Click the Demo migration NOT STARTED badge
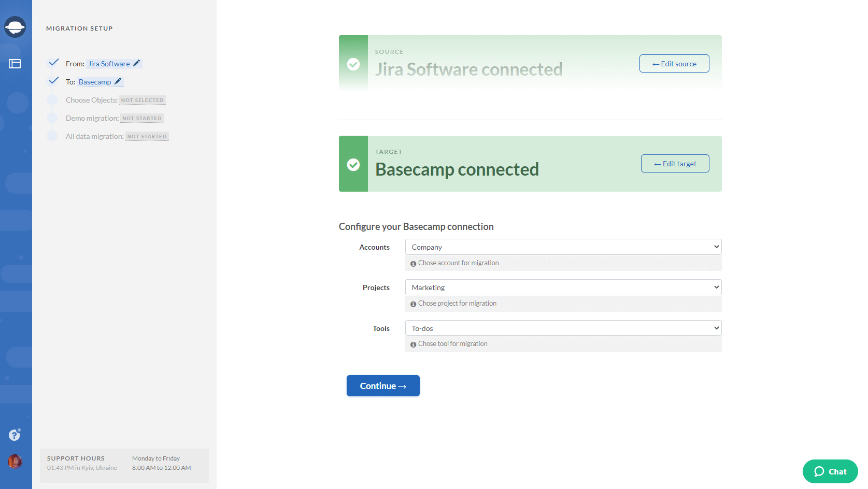868x489 pixels. click(x=142, y=118)
